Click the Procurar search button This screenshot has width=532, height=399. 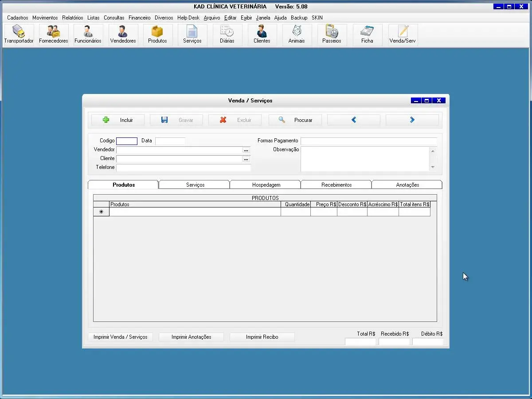pyautogui.click(x=295, y=120)
